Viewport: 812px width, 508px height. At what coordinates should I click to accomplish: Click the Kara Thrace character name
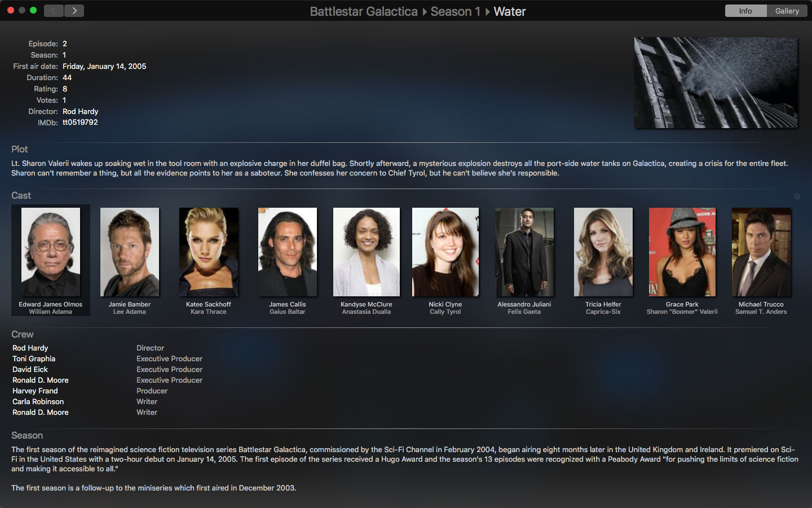point(209,312)
